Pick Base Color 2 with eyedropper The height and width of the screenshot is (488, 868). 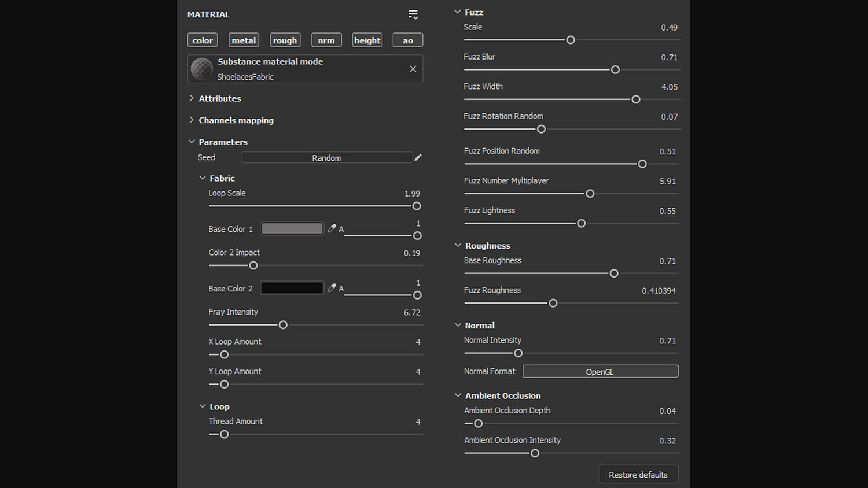pyautogui.click(x=332, y=288)
